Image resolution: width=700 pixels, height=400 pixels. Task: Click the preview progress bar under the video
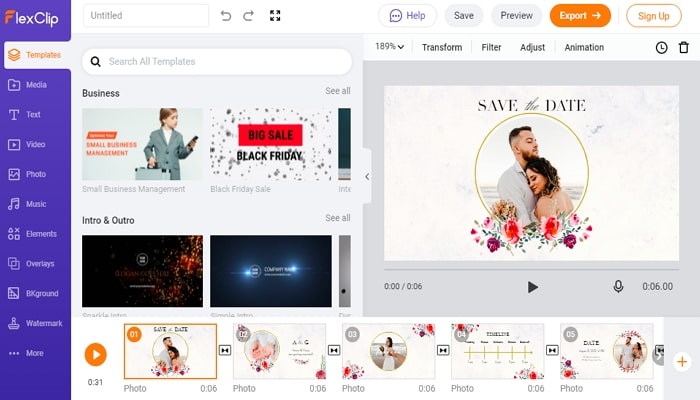pos(531,270)
